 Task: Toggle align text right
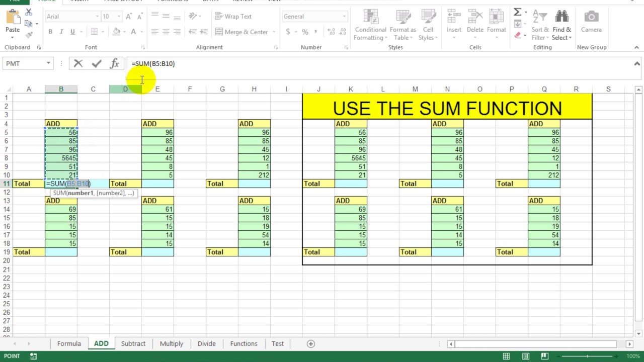[177, 32]
